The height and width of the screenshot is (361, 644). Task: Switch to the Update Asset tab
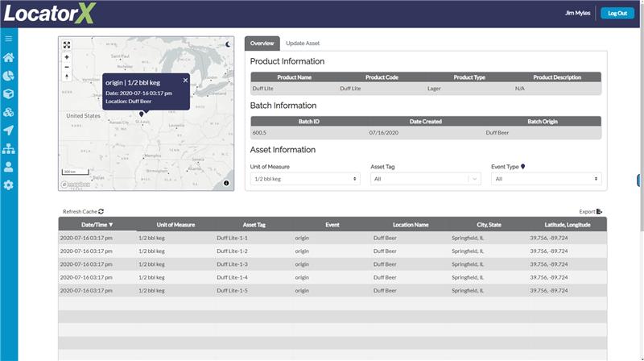[x=303, y=44]
